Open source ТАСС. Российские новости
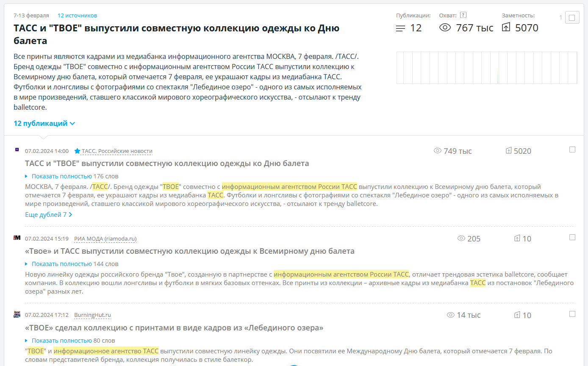This screenshot has width=588, height=366. tap(117, 151)
